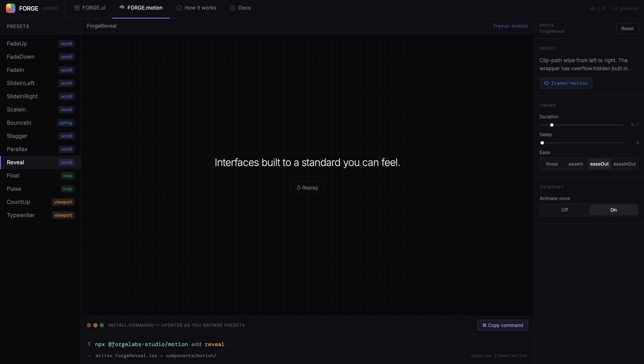644x364 pixels.
Task: Turn Animate once Off
Action: (565, 210)
